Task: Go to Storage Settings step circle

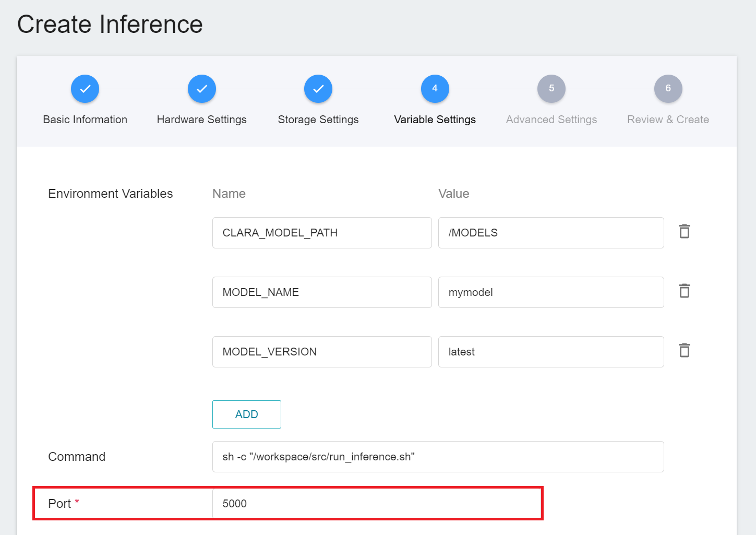Action: point(318,89)
